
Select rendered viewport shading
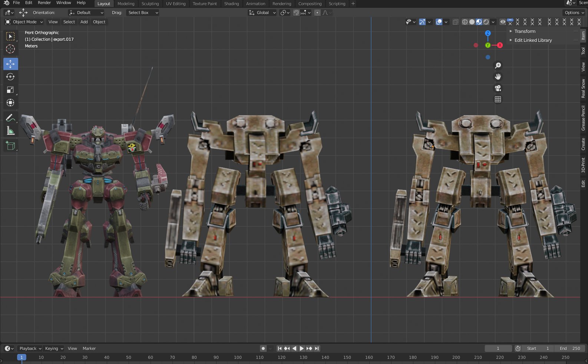(486, 22)
